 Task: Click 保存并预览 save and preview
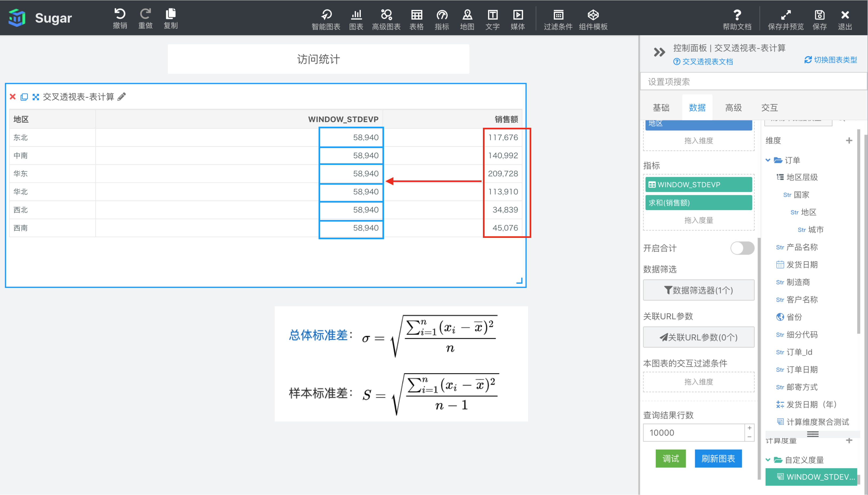[786, 20]
